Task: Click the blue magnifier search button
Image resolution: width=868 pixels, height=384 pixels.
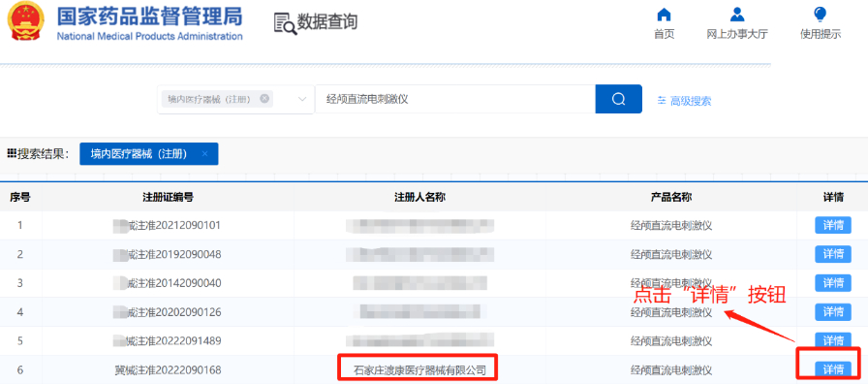Action: click(618, 99)
